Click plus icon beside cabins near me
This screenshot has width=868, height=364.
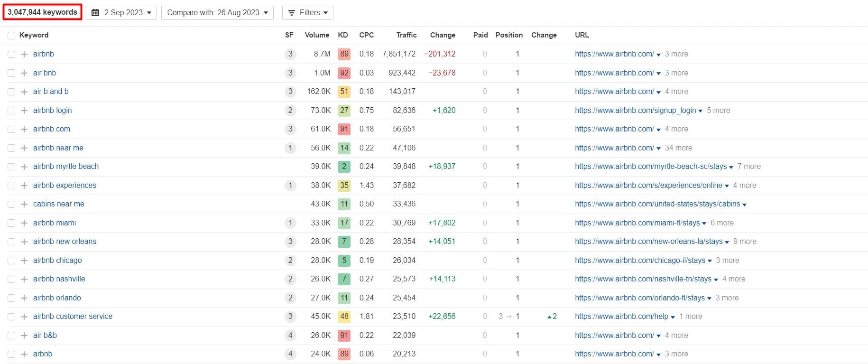point(24,204)
